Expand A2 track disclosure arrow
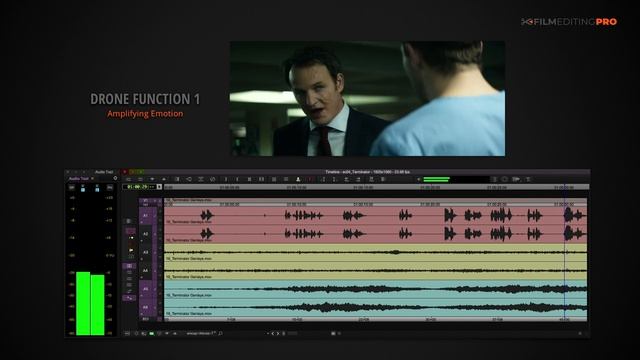This screenshot has height=360, width=640. click(x=142, y=240)
